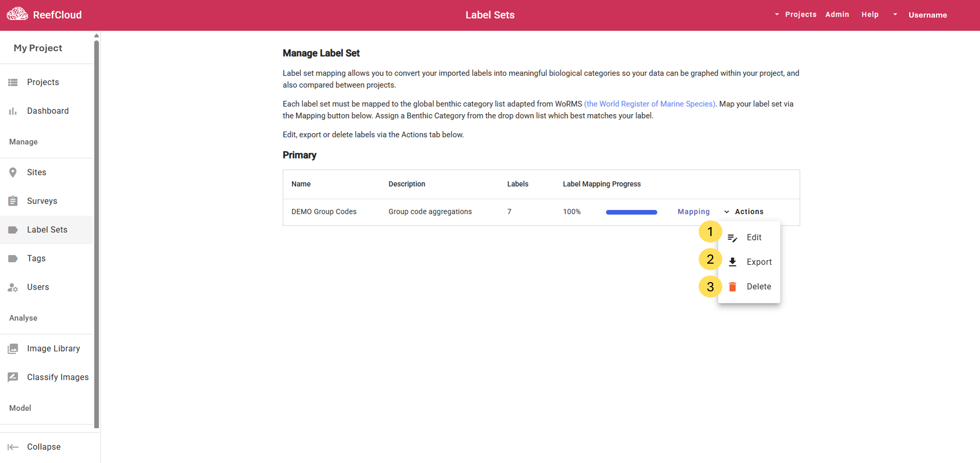
Task: Click the Sites map pin icon
Action: point(13,172)
